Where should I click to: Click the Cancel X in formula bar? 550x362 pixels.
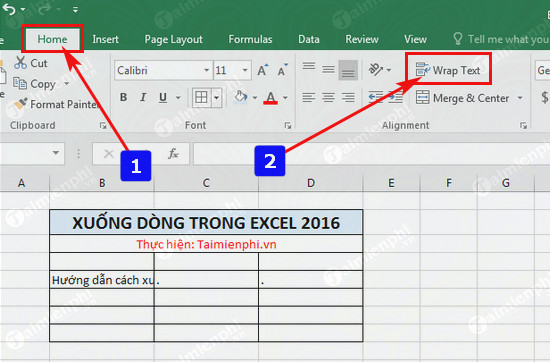click(109, 153)
